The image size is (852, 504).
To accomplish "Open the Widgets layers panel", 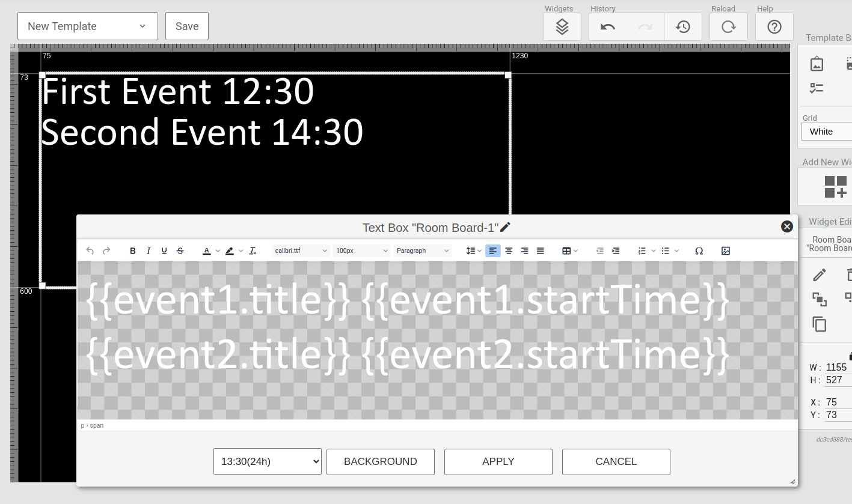I will (562, 26).
